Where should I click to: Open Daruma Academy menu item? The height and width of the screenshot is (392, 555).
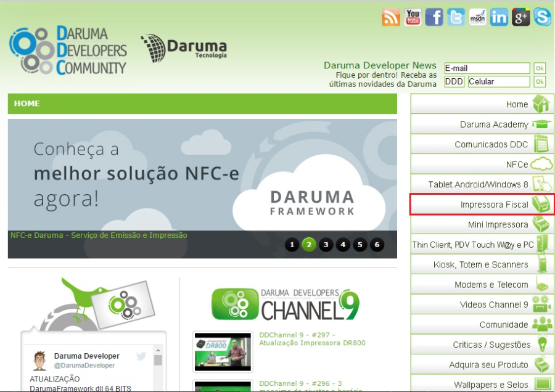(x=482, y=124)
